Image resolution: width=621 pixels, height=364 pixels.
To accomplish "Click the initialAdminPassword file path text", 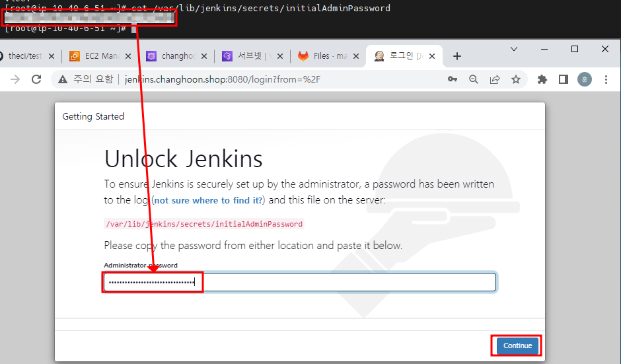I will (204, 224).
